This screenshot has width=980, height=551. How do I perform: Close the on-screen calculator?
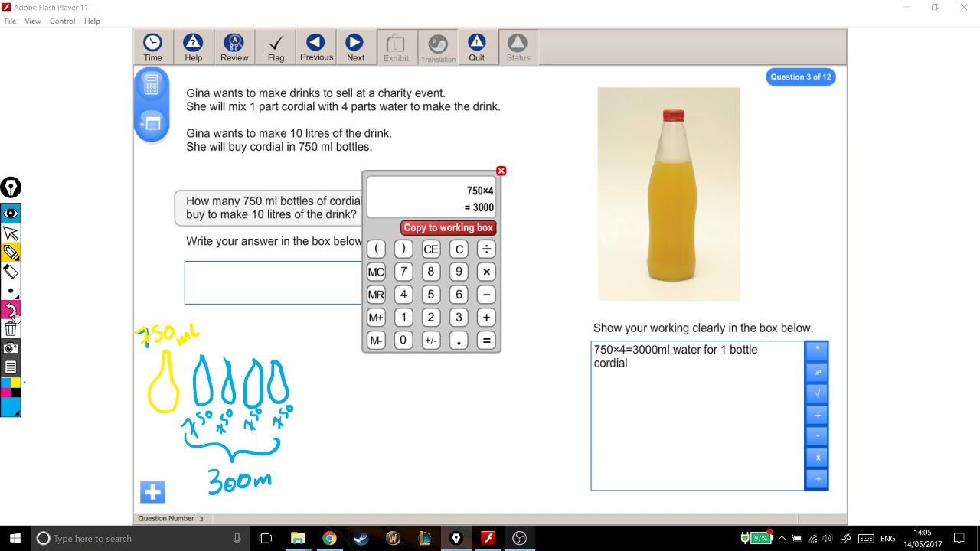501,171
